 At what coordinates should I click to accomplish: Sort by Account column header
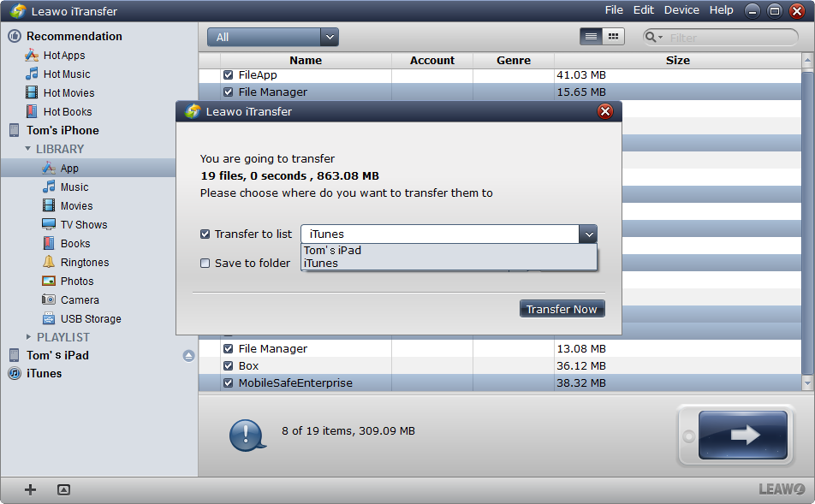(x=432, y=60)
